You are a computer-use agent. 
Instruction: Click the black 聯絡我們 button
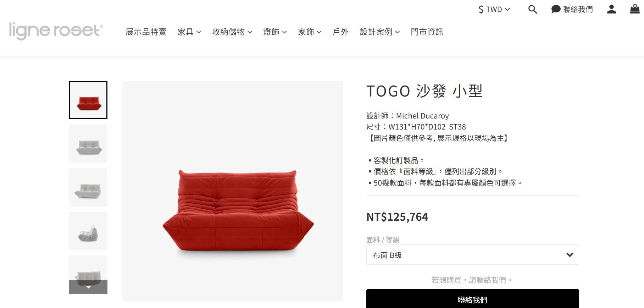tap(472, 299)
